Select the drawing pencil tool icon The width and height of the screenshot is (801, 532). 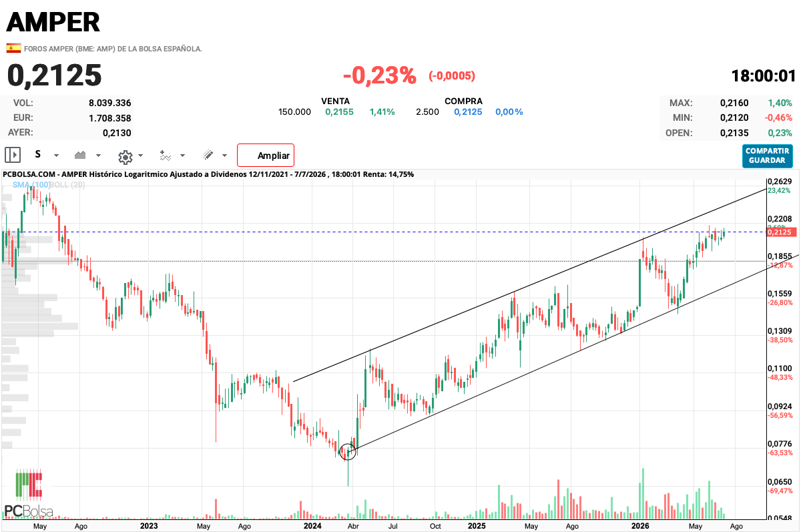(208, 155)
